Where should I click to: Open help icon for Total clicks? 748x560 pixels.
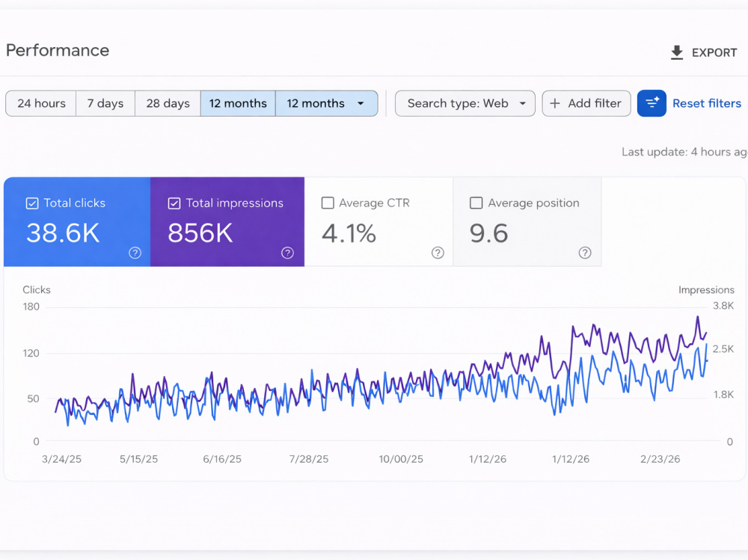[135, 253]
